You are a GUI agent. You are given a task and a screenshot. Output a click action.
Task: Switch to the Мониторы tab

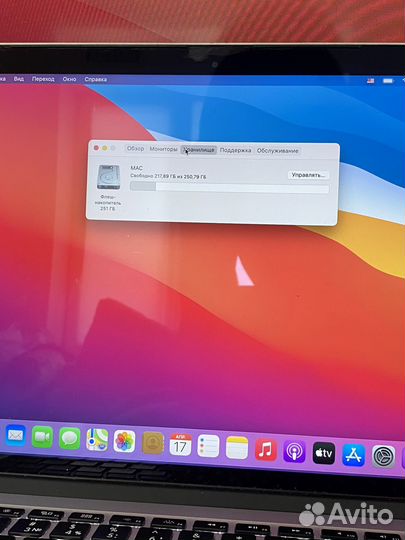tap(163, 149)
